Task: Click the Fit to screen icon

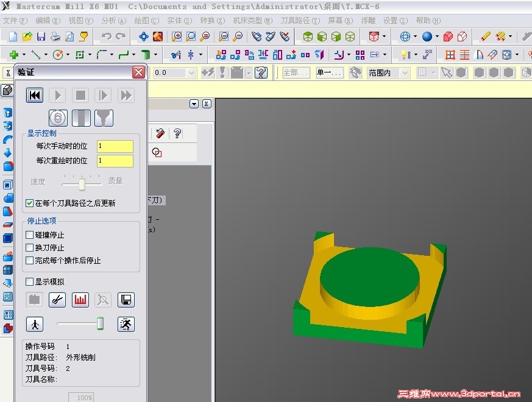Action: pyautogui.click(x=144, y=37)
